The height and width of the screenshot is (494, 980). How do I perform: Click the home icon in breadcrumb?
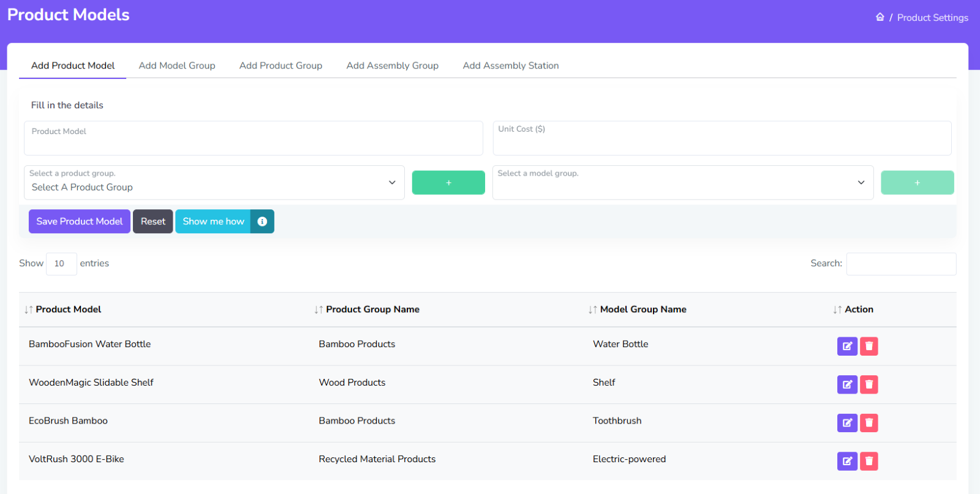880,17
